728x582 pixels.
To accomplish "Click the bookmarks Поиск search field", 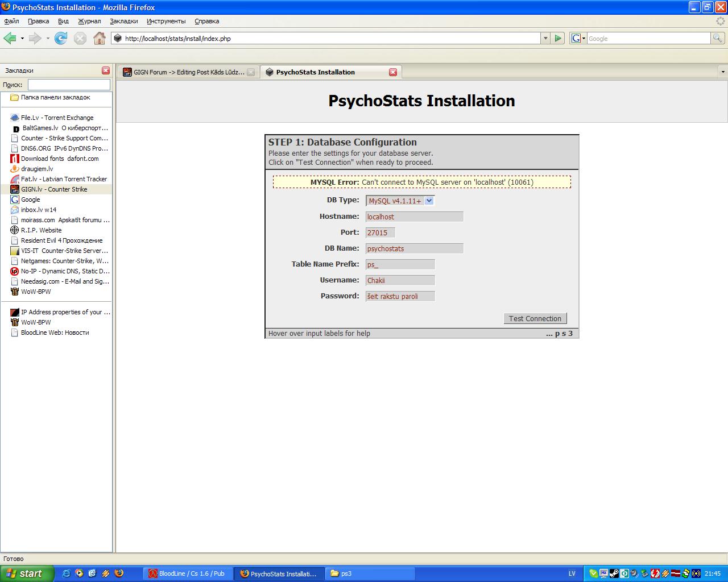I will click(69, 84).
